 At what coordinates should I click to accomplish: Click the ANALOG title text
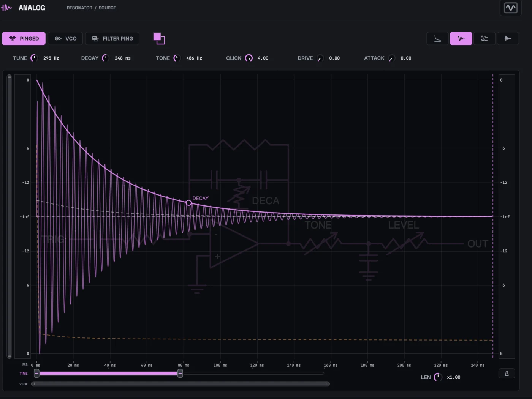click(x=32, y=8)
